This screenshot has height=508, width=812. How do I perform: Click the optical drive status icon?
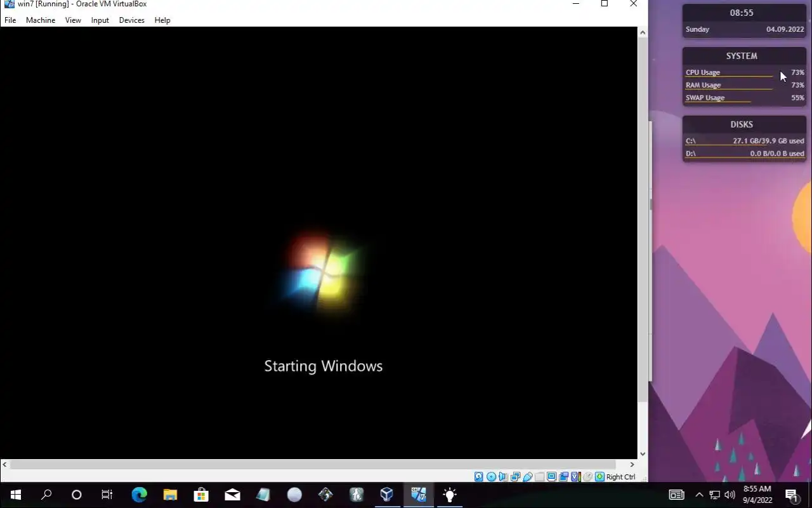click(492, 477)
